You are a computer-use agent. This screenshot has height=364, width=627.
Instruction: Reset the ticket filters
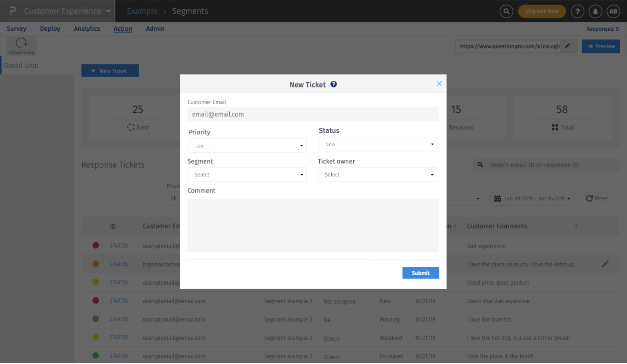click(597, 199)
